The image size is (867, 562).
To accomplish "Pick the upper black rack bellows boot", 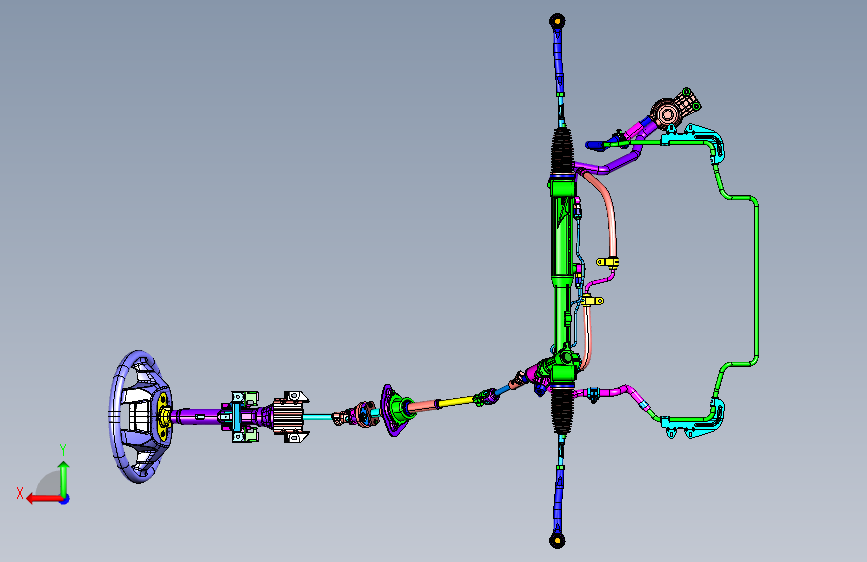I will point(562,152).
